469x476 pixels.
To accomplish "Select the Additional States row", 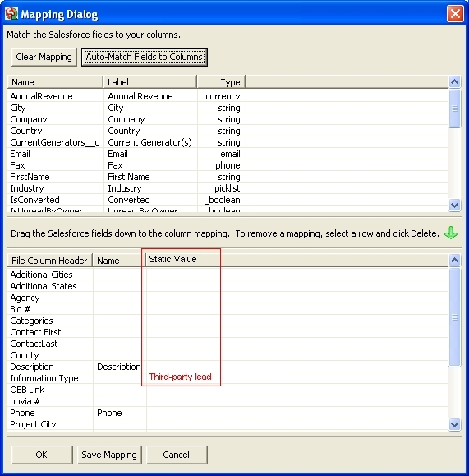I will [228, 286].
